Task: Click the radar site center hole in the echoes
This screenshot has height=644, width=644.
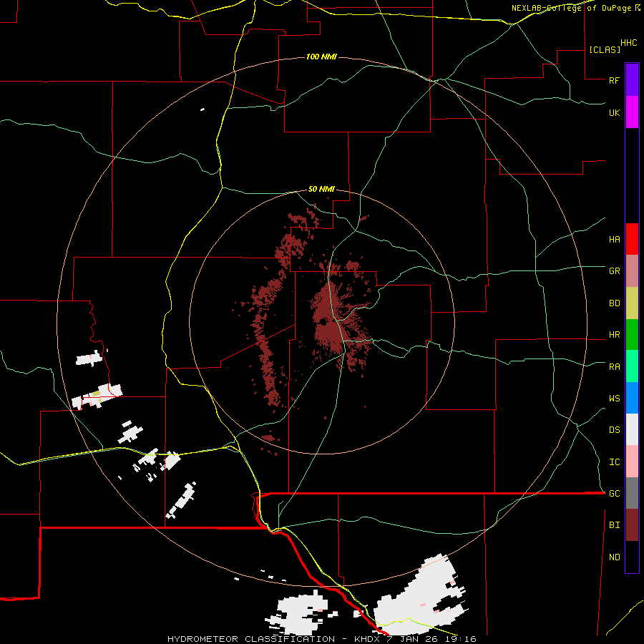Action: [x=323, y=323]
